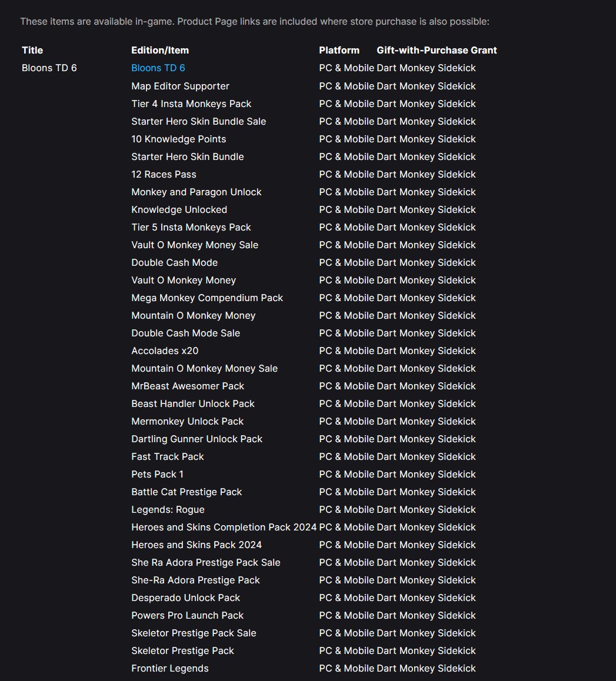616x681 pixels.
Task: Select the 'Vault O Monkey Money' item without Sale
Action: point(184,281)
